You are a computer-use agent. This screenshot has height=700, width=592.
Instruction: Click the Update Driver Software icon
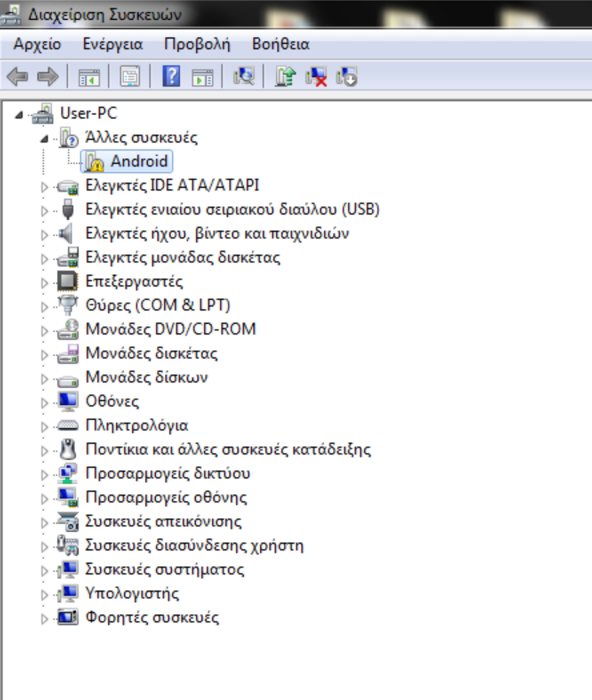point(285,76)
